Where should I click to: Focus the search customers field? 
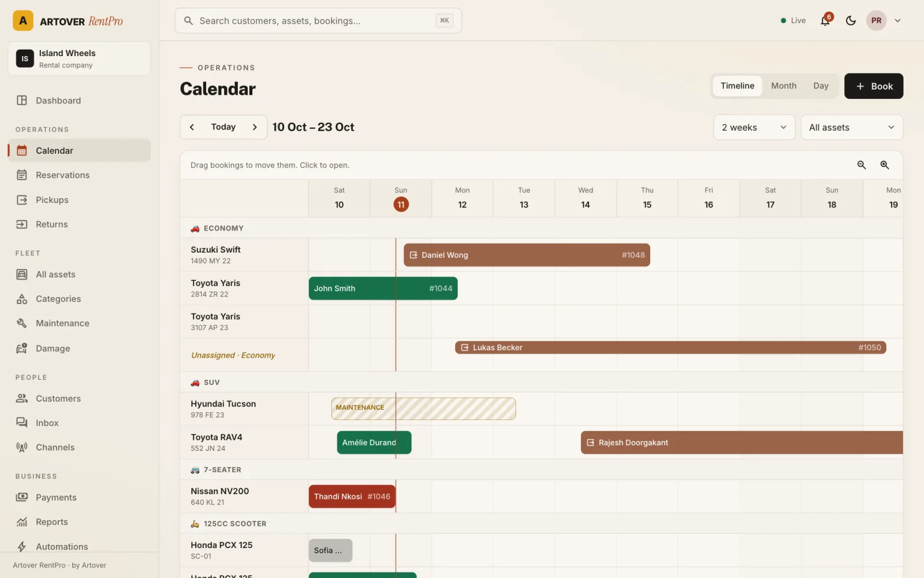point(318,21)
